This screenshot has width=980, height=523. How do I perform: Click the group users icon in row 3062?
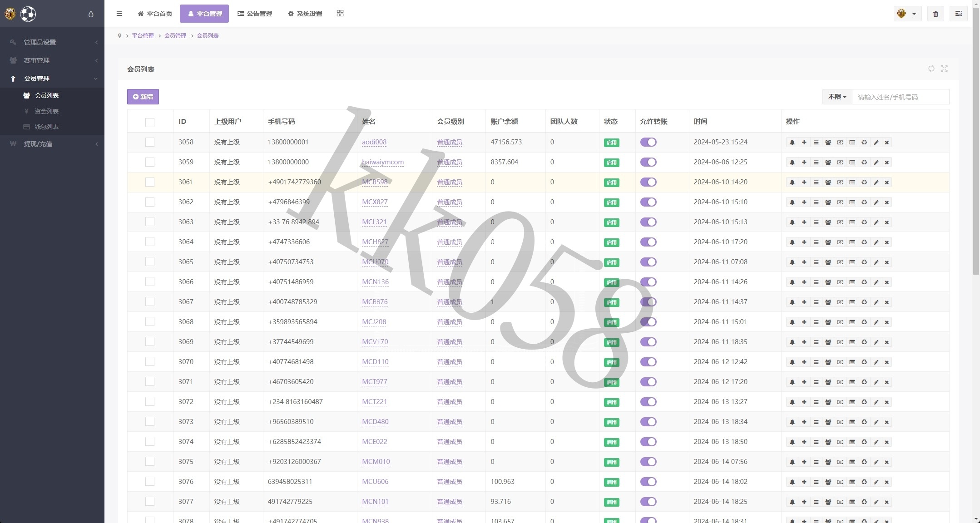pos(828,202)
